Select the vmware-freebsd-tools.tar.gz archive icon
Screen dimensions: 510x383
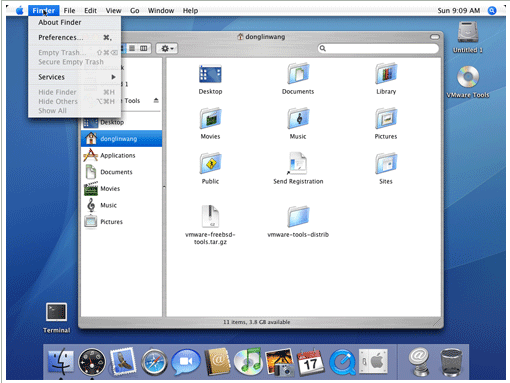point(210,216)
